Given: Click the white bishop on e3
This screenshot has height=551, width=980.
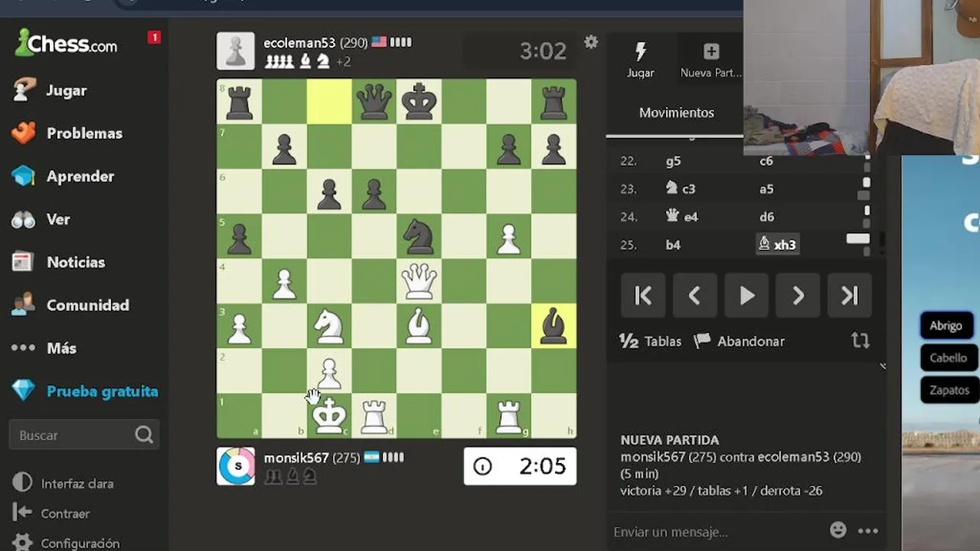Looking at the screenshot, I should (x=419, y=326).
